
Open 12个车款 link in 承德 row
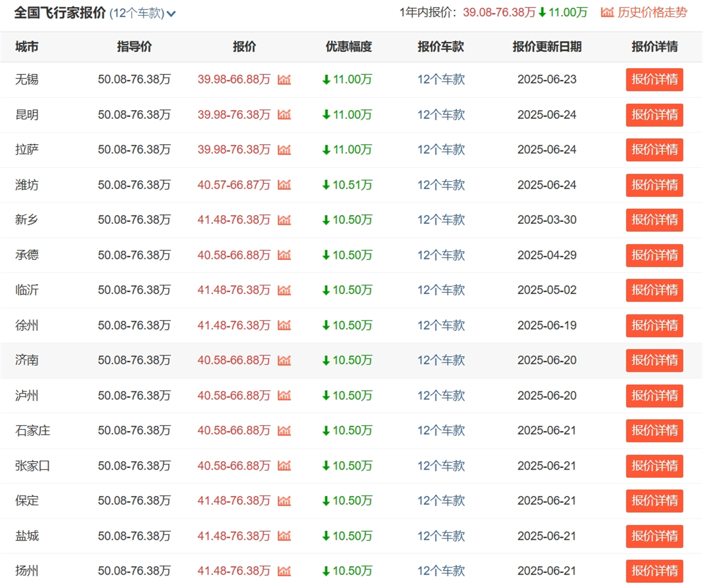point(441,255)
